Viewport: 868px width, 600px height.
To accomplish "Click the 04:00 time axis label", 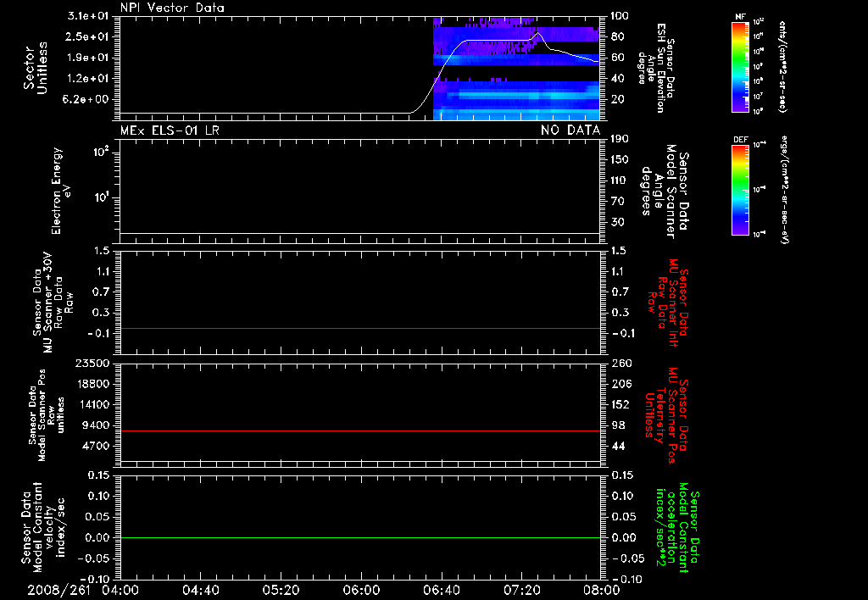I will tap(120, 590).
